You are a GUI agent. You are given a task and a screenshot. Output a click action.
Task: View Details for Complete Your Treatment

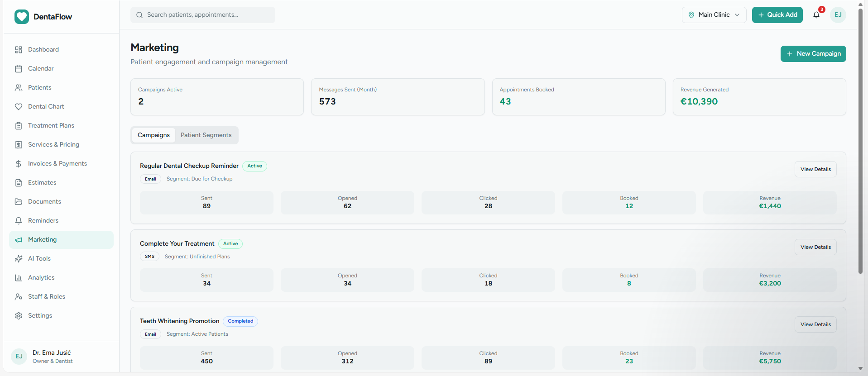click(815, 247)
